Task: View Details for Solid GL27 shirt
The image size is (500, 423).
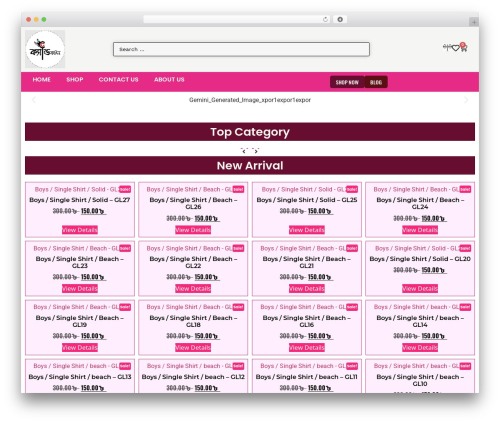Action: coord(80,230)
